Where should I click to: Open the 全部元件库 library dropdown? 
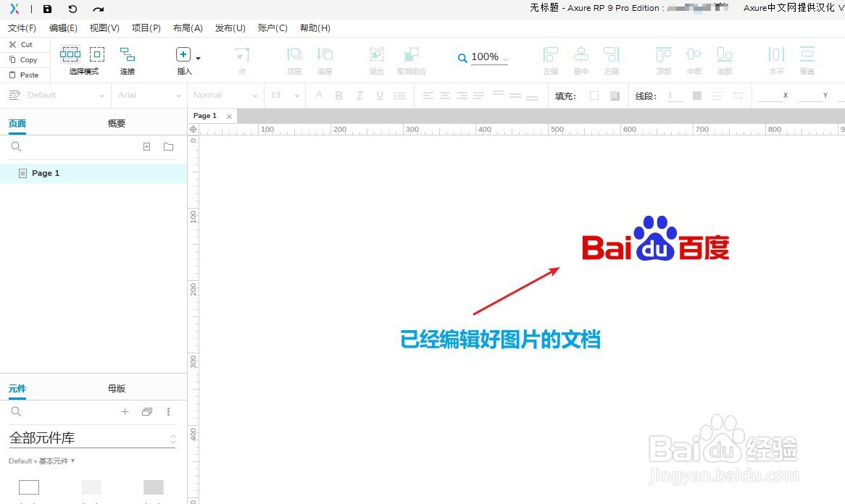point(93,438)
